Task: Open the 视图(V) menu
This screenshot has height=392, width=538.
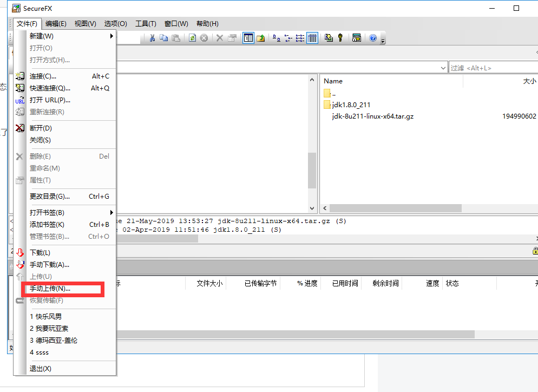Action: 85,24
